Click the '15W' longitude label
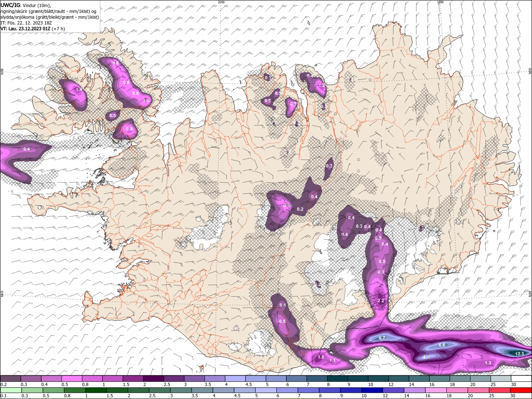Screen dimensions: 532x399 440,2
